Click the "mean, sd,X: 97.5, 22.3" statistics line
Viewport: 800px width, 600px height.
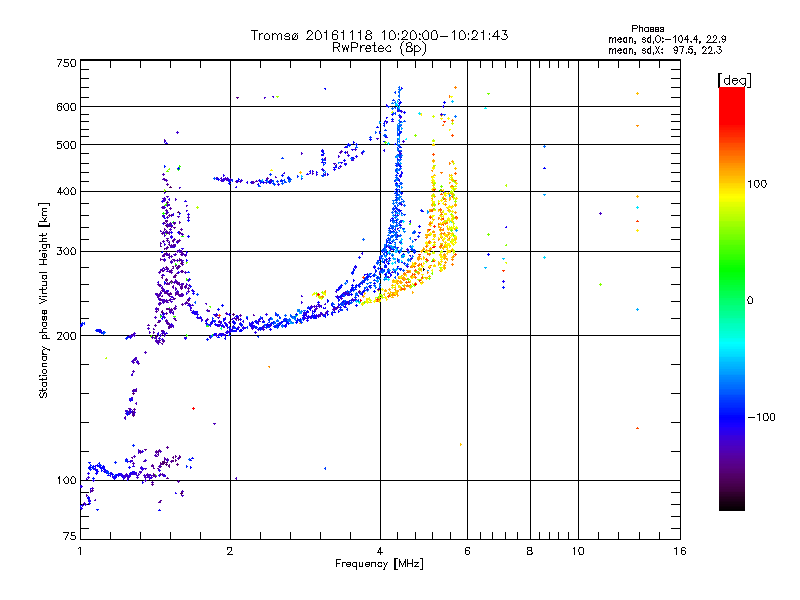pyautogui.click(x=665, y=50)
